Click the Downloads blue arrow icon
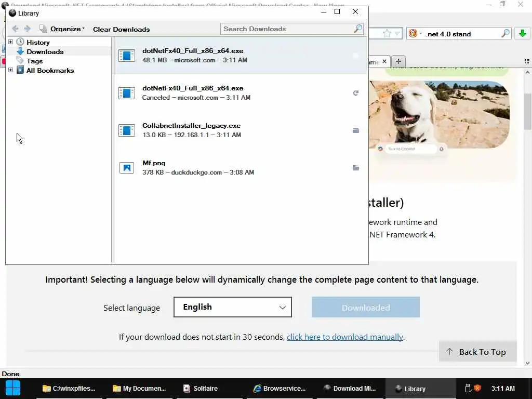 [20, 51]
